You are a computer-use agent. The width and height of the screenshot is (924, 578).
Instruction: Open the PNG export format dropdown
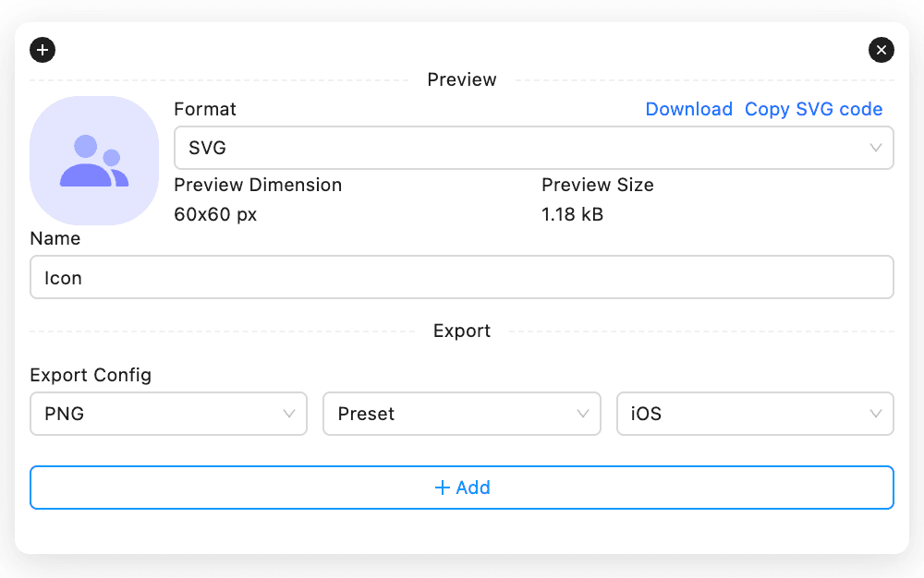[x=168, y=414]
